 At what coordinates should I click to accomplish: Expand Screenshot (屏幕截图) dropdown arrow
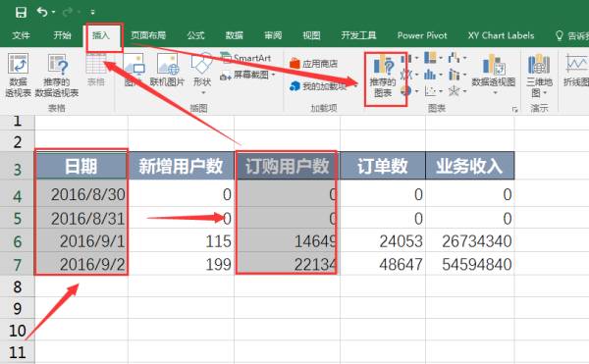pyautogui.click(x=274, y=75)
